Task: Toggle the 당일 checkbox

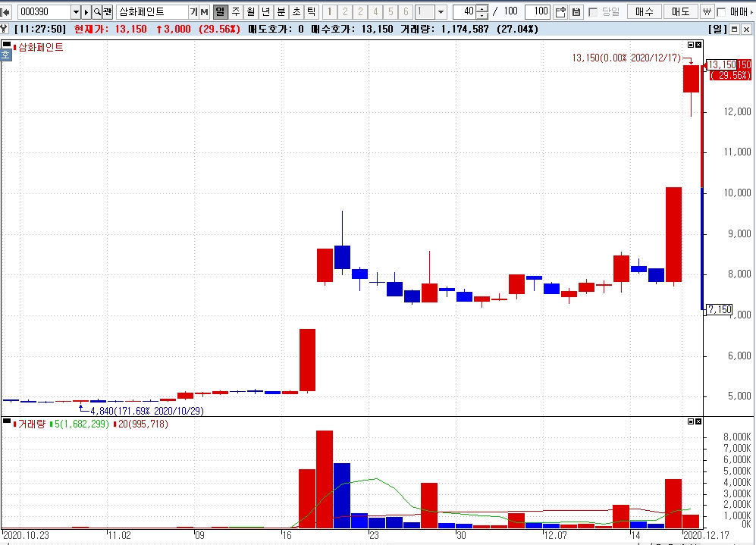Action: pos(593,12)
